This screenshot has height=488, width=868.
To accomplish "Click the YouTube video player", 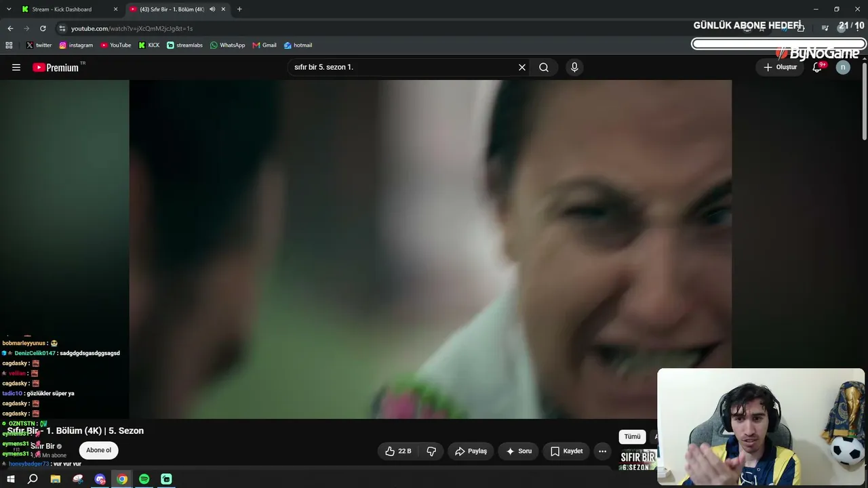I will tap(431, 249).
